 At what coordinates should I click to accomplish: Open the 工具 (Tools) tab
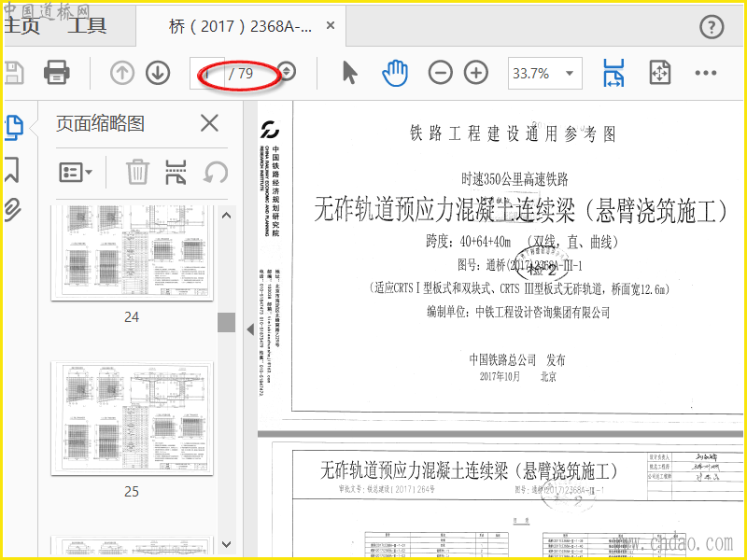pyautogui.click(x=87, y=26)
